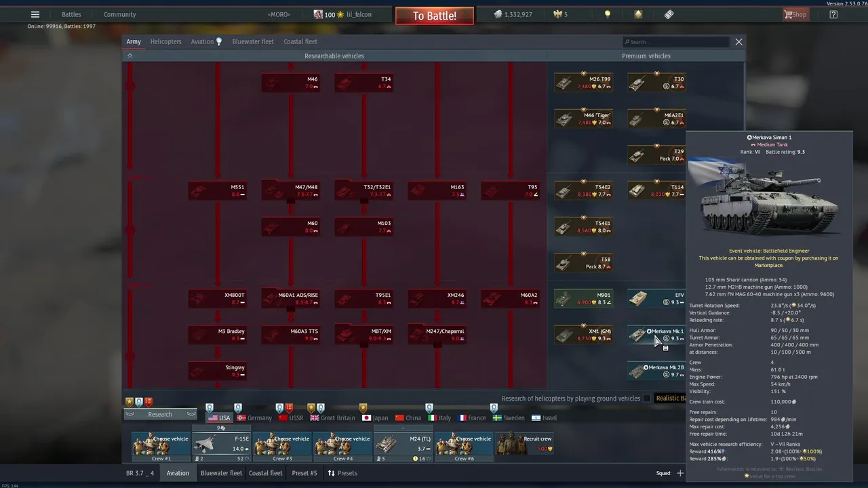Select the Sweden nation tab

click(x=509, y=418)
